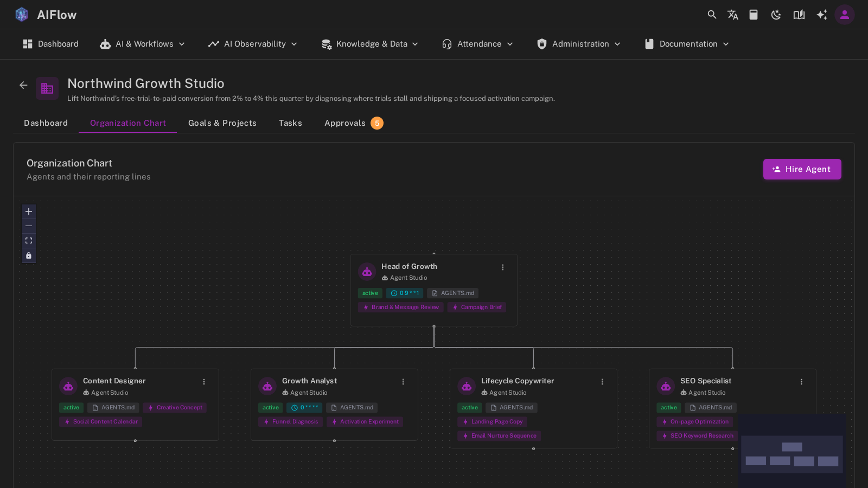
Task: Open Growth Analyst options menu
Action: click(x=403, y=382)
